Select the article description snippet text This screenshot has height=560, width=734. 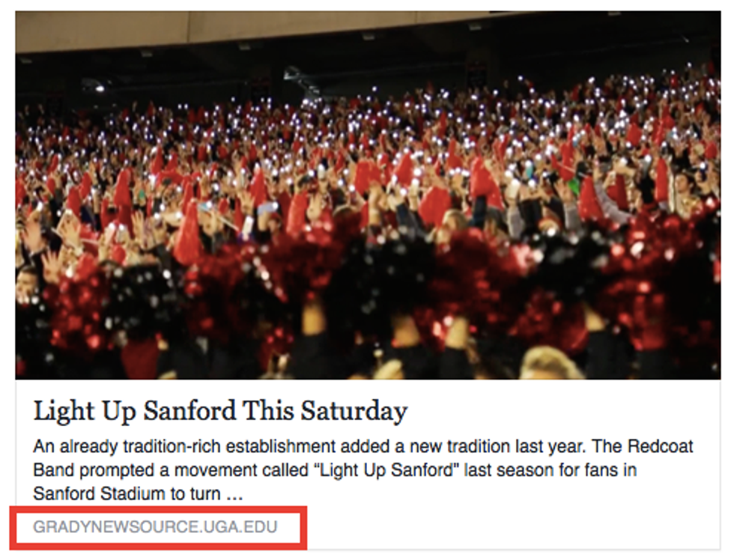click(363, 470)
